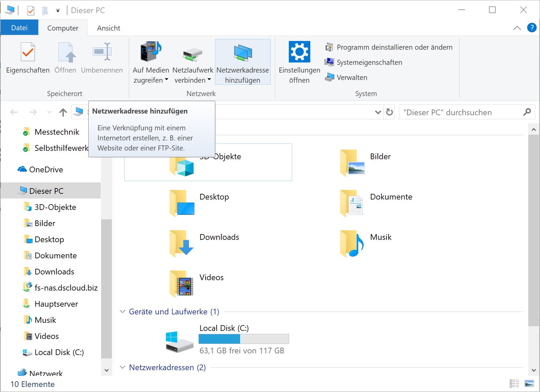Select the Videos folder in content area
Screen dimensions: 540x392
click(x=196, y=284)
